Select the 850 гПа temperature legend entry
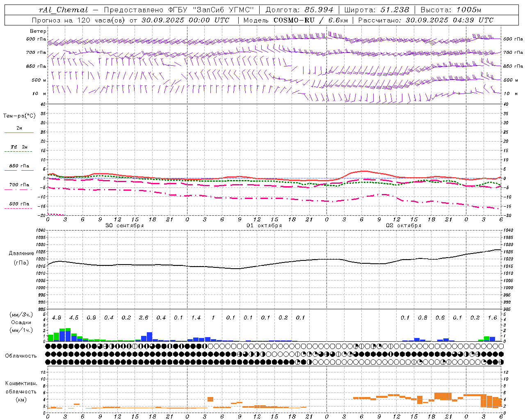Image resolution: width=525 pixels, height=420 pixels. (x=19, y=166)
